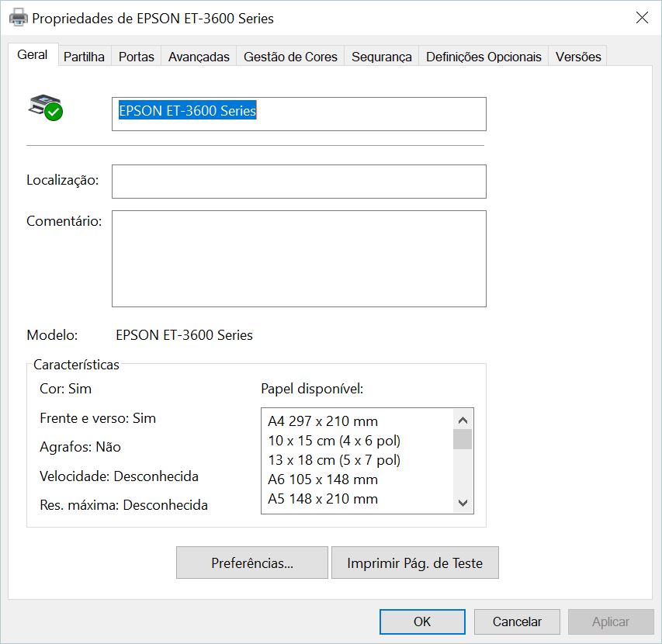Click the printer status icon with green checkmark
662x644 pixels.
point(46,108)
